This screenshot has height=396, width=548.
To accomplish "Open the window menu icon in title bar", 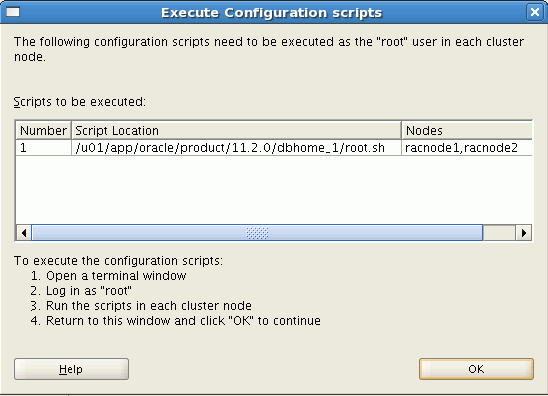I will 13,12.
